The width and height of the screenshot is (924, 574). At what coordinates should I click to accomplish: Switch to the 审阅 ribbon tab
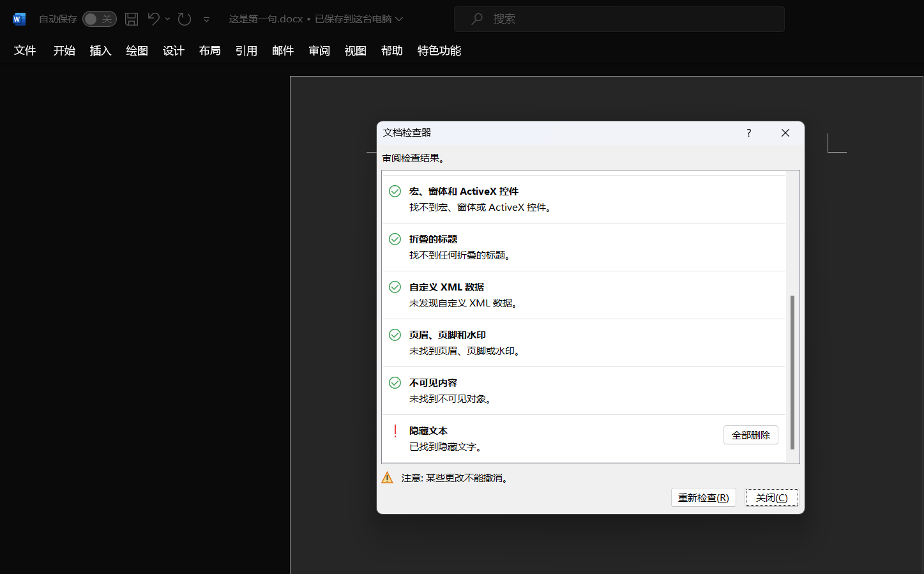click(319, 50)
